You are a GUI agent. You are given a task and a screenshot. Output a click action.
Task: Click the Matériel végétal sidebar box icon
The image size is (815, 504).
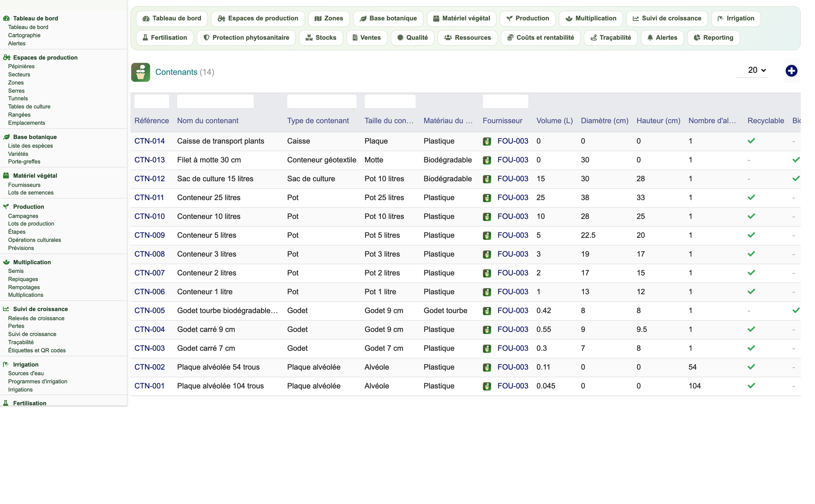[6, 176]
